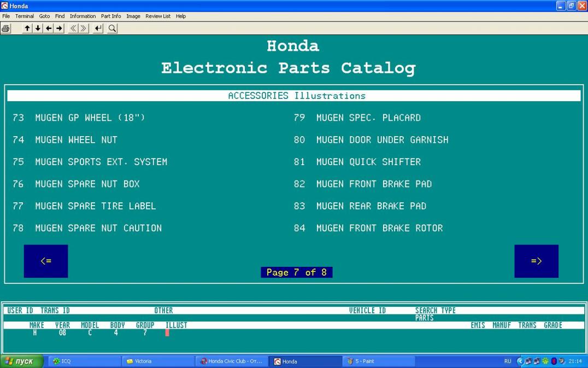Image resolution: width=588 pixels, height=368 pixels.
Task: Click the VEHICLE ID label
Action: click(367, 311)
